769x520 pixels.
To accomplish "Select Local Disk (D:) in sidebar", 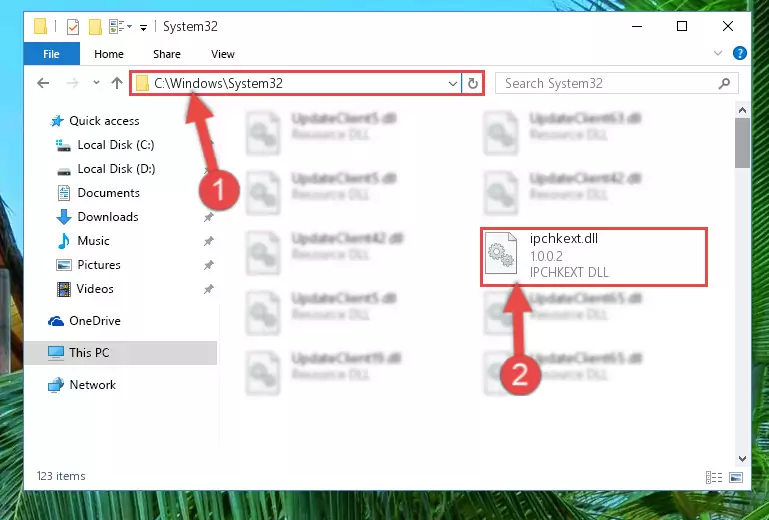I will tap(116, 169).
